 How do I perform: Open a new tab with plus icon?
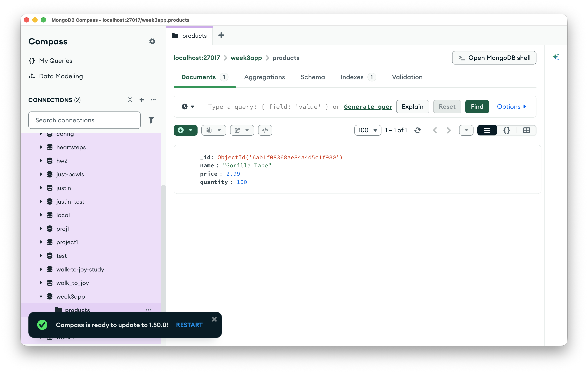221,35
